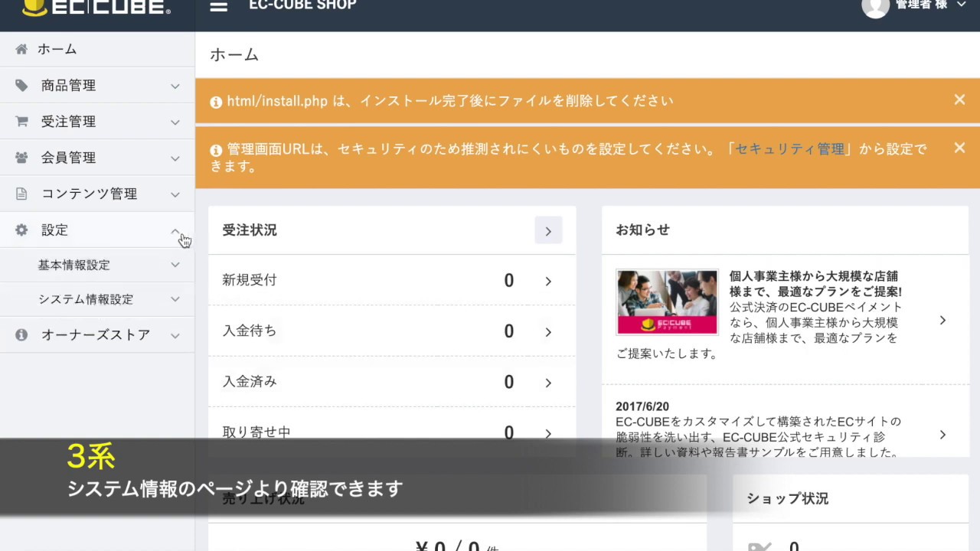Click the cart icon beside 受注管理
The image size is (980, 551).
point(21,122)
